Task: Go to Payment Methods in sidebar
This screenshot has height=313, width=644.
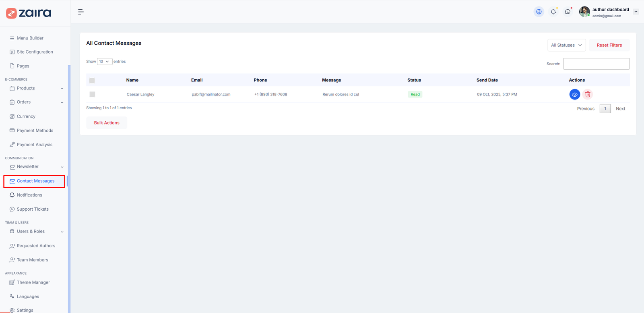Action: pos(35,131)
